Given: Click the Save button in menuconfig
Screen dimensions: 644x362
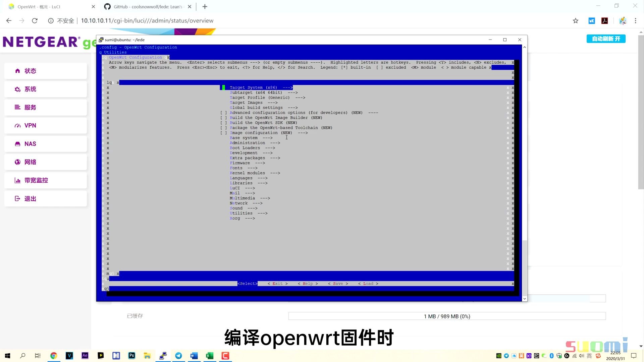Looking at the screenshot, I should coord(338,284).
